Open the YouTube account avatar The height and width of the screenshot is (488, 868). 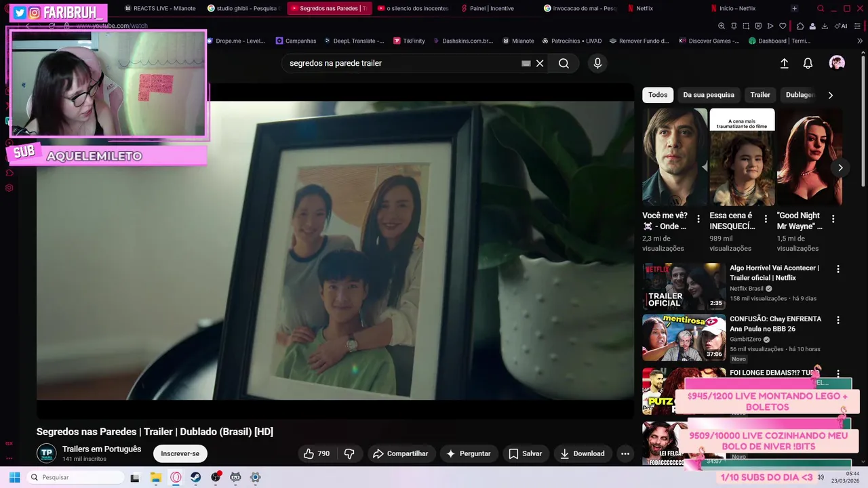tap(837, 63)
